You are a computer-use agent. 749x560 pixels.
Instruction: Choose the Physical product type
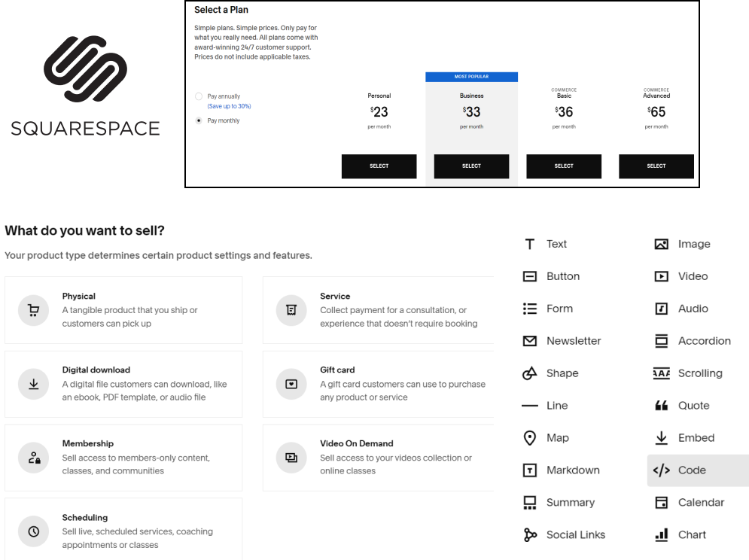[124, 310]
